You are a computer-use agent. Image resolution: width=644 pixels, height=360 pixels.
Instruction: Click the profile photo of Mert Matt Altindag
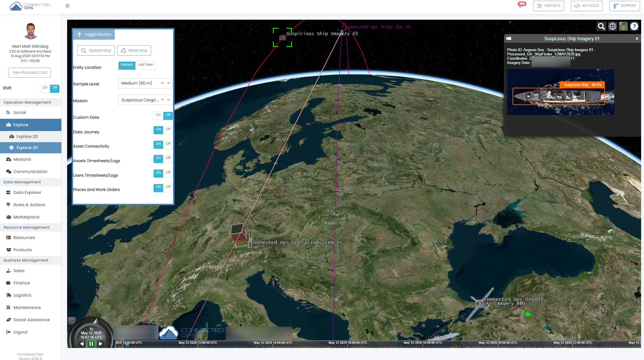31,31
